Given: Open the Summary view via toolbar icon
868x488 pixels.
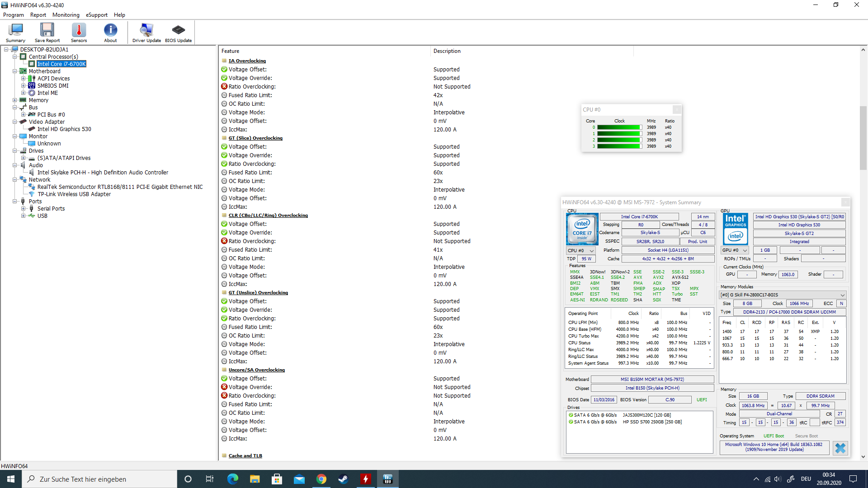Looking at the screenshot, I should pos(15,32).
